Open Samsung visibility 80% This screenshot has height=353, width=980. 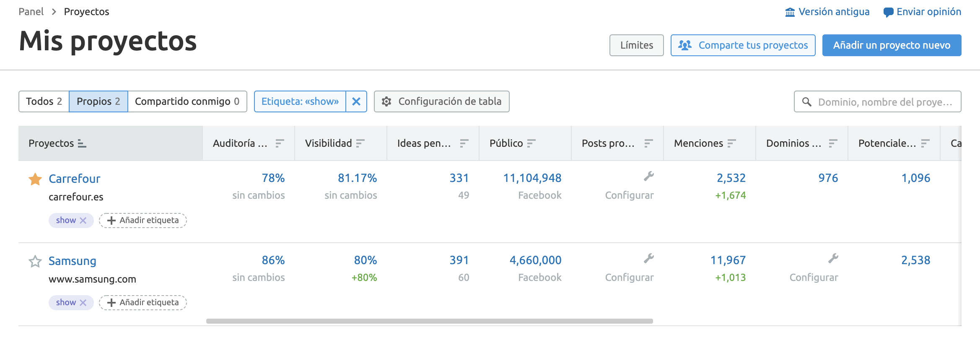(366, 260)
